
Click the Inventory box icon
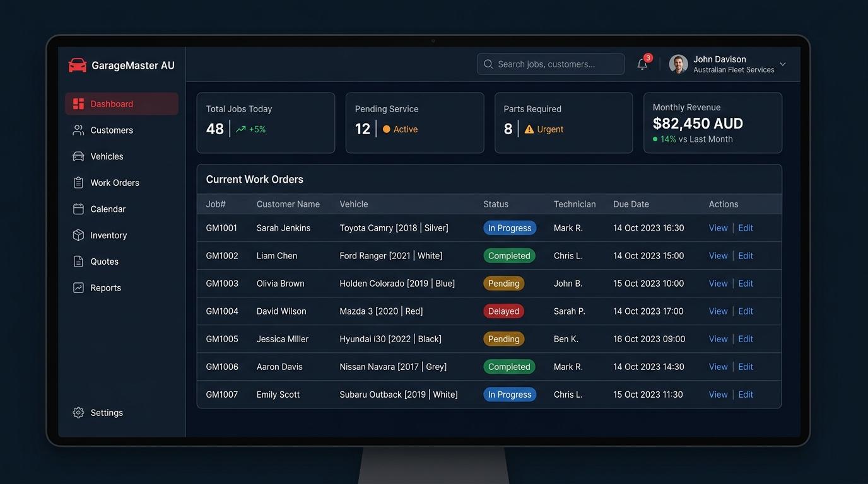pyautogui.click(x=78, y=235)
